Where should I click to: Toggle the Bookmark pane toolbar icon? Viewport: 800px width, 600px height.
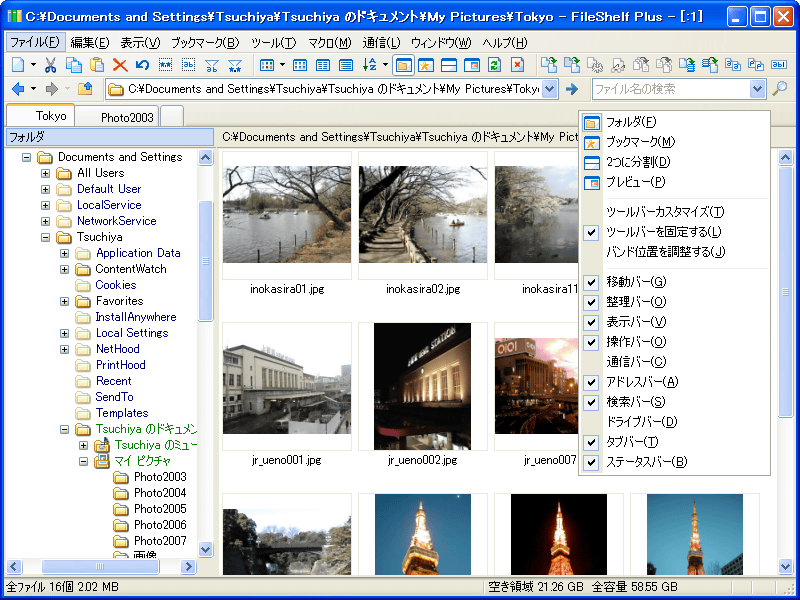click(426, 65)
